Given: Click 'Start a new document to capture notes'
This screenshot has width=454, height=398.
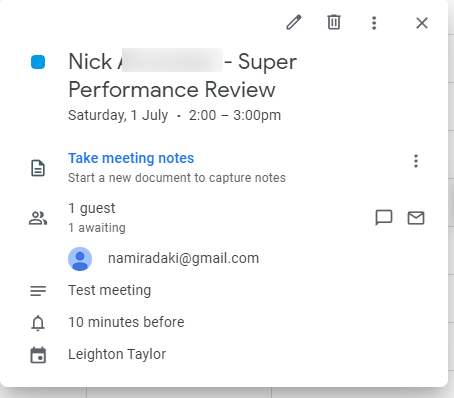Looking at the screenshot, I should tap(177, 178).
